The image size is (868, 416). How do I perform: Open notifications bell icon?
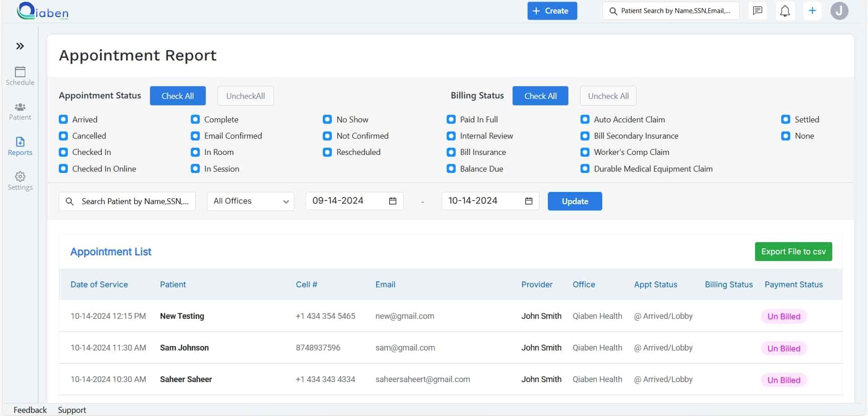coord(785,10)
